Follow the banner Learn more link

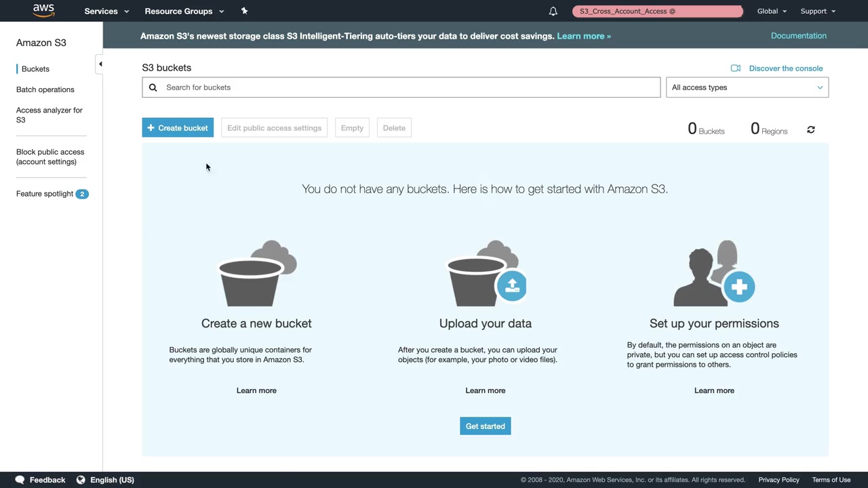(x=584, y=36)
